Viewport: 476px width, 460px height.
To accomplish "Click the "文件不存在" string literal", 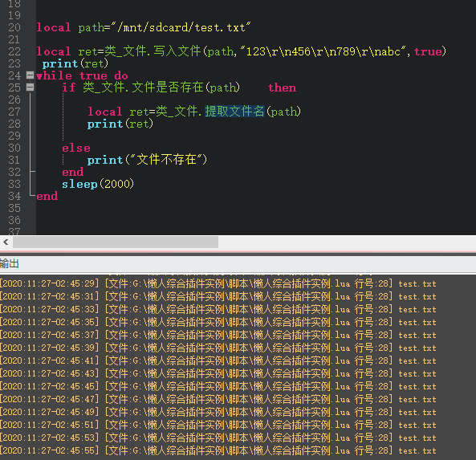I will (166, 160).
